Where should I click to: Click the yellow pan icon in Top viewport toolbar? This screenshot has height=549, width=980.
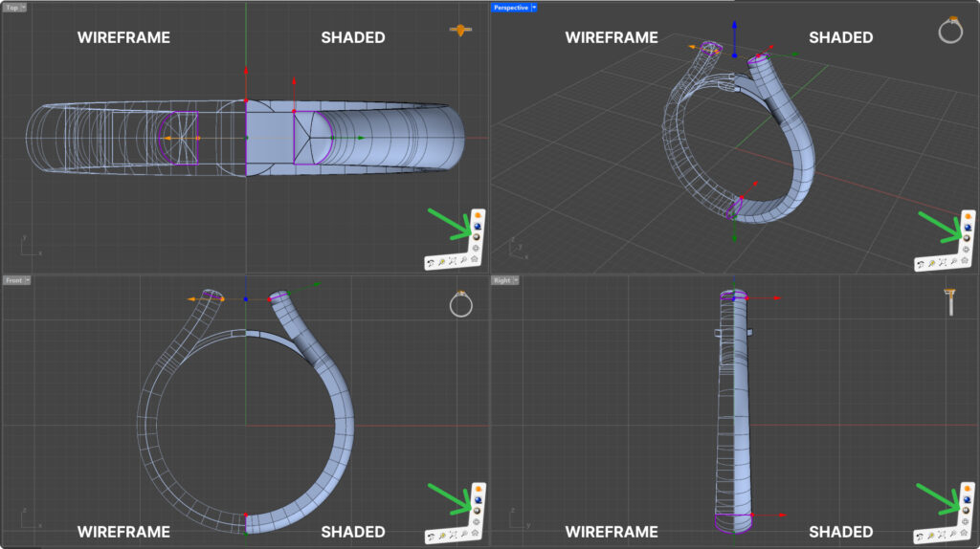[x=442, y=260]
